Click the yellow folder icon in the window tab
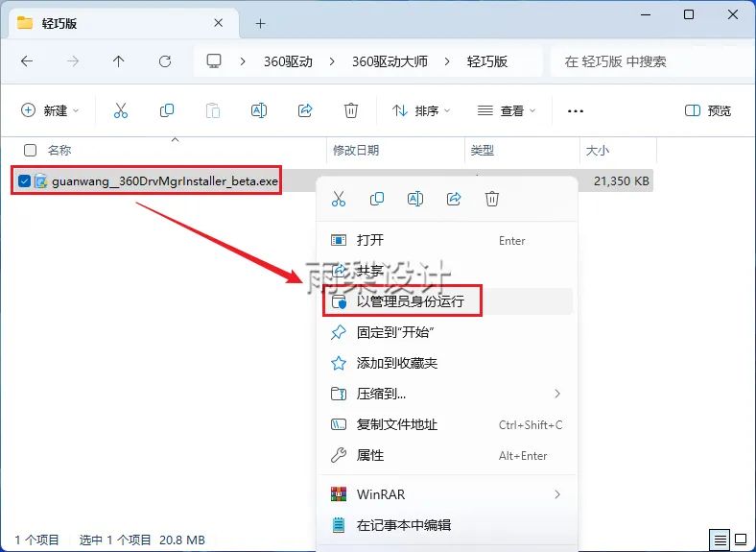Viewport: 756px width, 552px height. 25,23
